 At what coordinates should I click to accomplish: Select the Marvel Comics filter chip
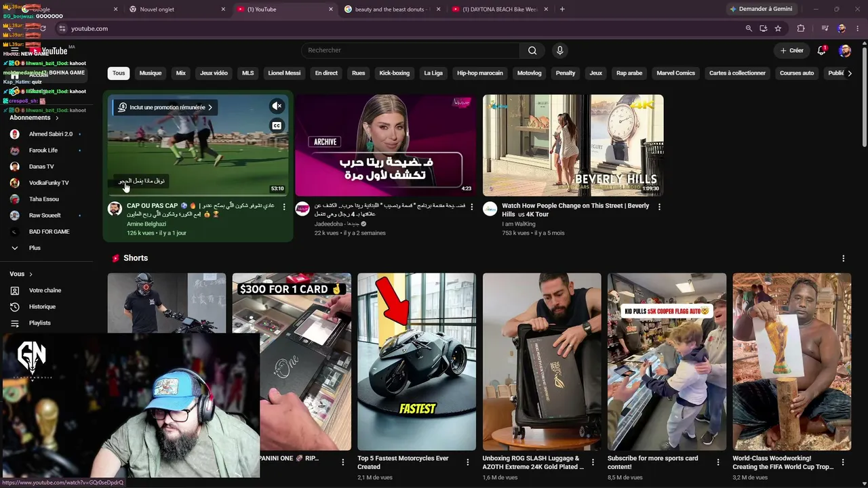(675, 73)
